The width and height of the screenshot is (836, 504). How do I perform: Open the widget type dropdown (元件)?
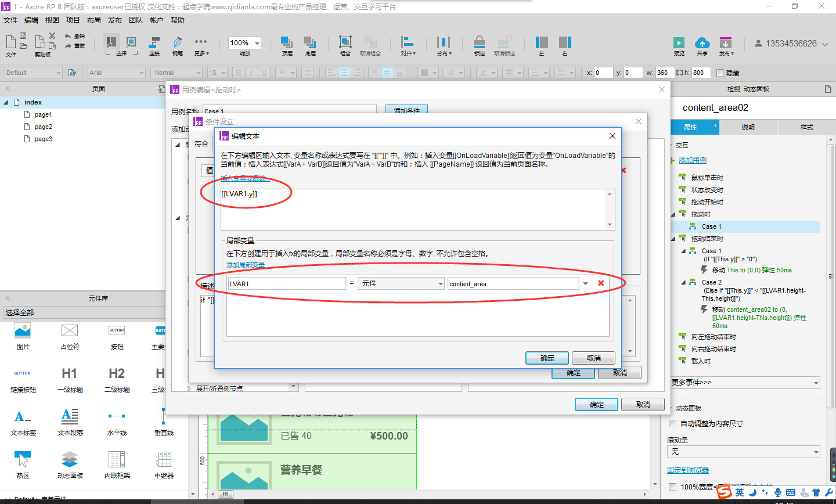click(401, 283)
